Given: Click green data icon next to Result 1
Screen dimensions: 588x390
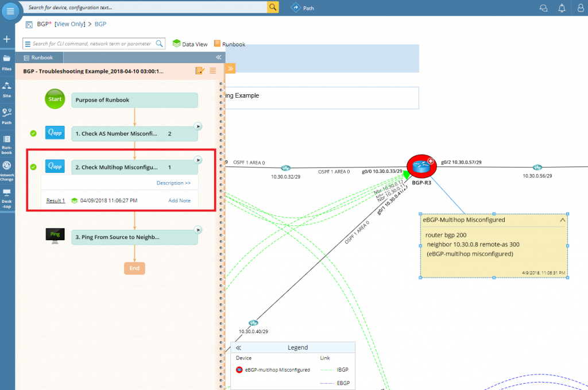Looking at the screenshot, I should pyautogui.click(x=74, y=200).
